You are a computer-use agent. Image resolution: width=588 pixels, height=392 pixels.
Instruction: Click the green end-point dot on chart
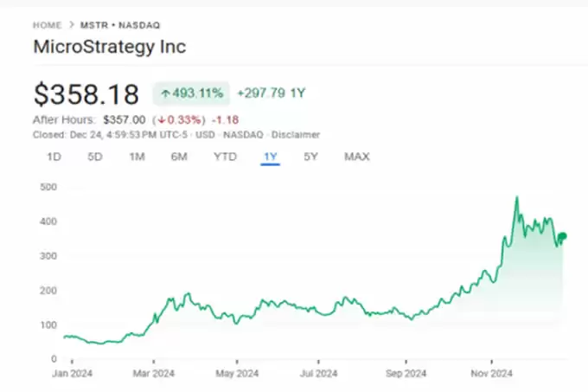point(563,236)
